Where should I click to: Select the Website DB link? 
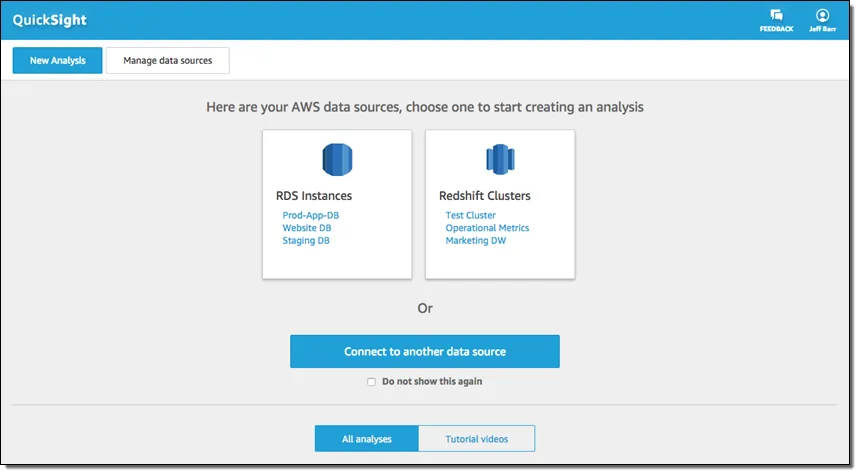[x=306, y=228]
